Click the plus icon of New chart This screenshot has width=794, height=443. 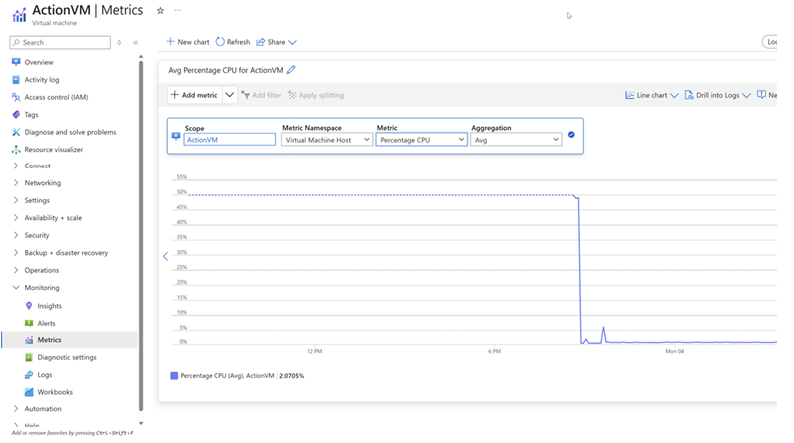(171, 42)
